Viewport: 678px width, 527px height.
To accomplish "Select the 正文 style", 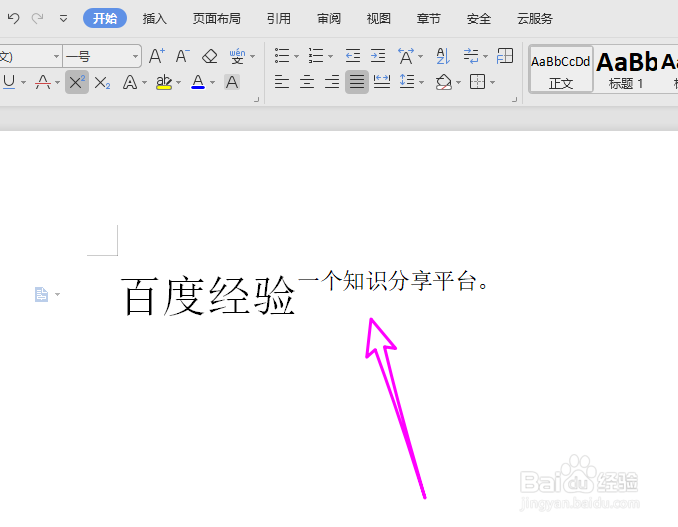I will (561, 70).
